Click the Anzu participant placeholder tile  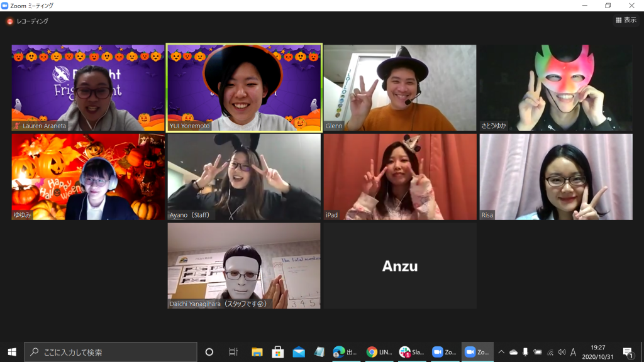[x=400, y=266]
